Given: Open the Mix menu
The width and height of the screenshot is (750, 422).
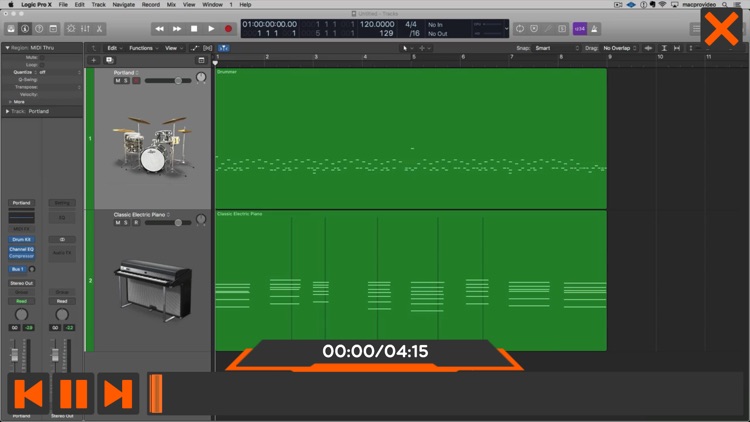Looking at the screenshot, I should point(171,4).
